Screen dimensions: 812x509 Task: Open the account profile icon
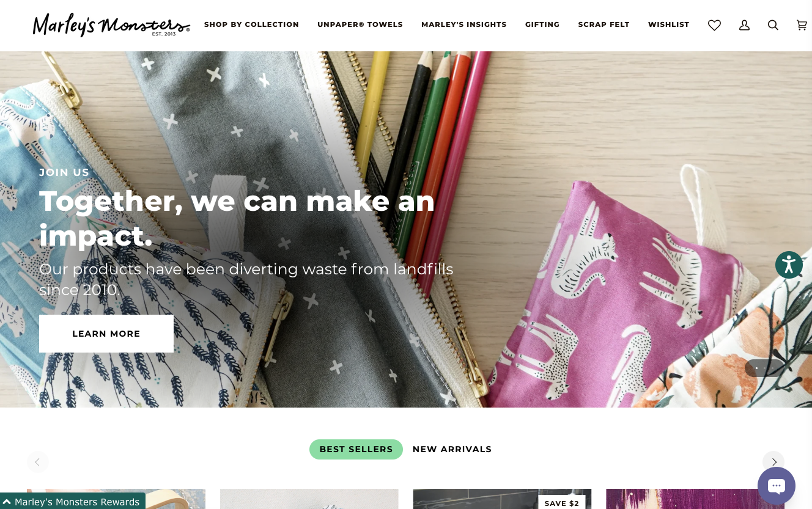[744, 25]
